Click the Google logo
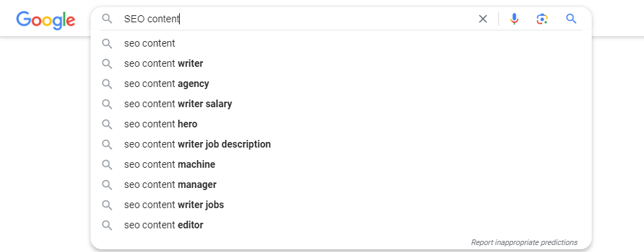644x252 pixels. point(45,19)
